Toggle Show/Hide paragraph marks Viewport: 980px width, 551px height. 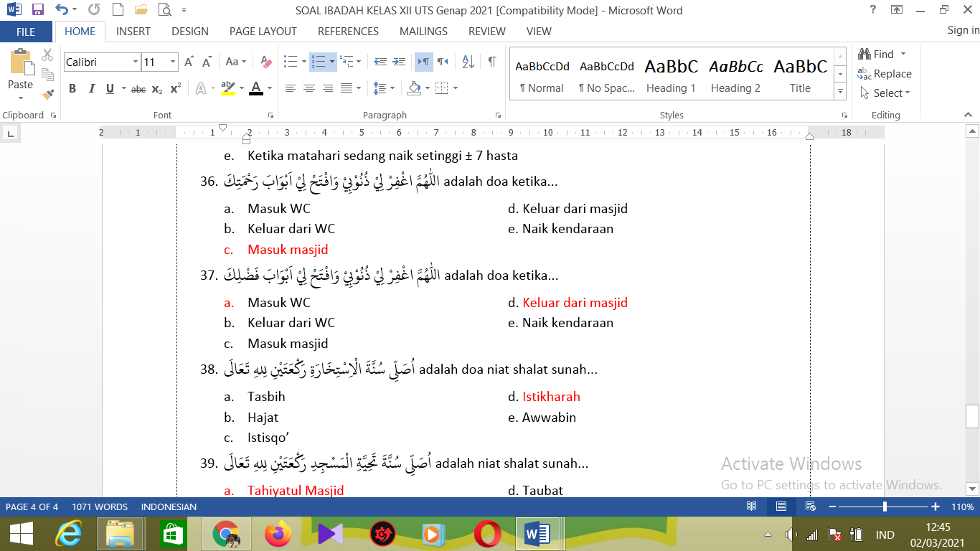492,62
